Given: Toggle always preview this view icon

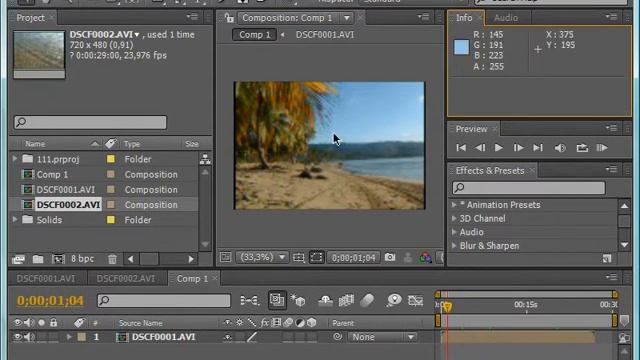Looking at the screenshot, I should coord(225,257).
